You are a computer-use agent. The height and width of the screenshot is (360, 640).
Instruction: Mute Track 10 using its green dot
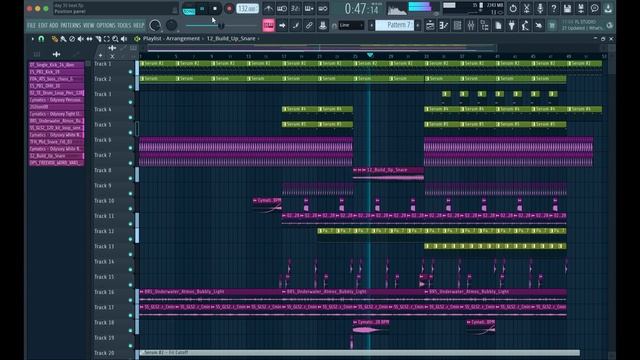(x=131, y=209)
